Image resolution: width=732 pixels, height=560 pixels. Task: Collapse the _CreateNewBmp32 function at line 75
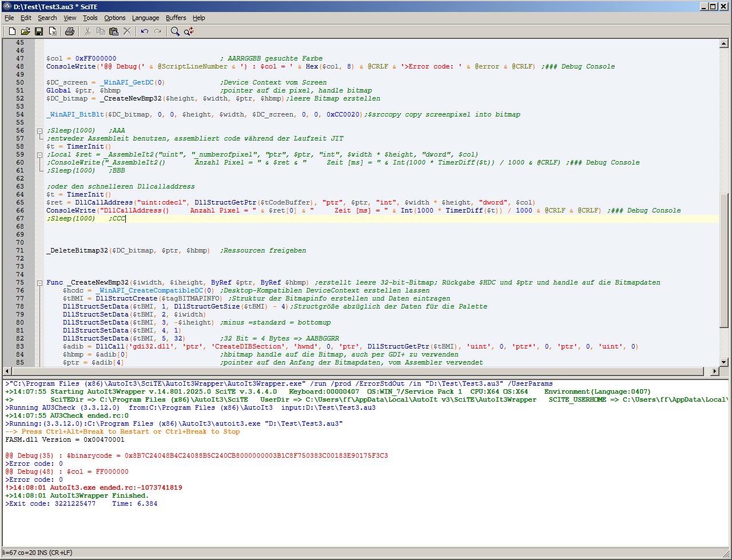pos(39,283)
